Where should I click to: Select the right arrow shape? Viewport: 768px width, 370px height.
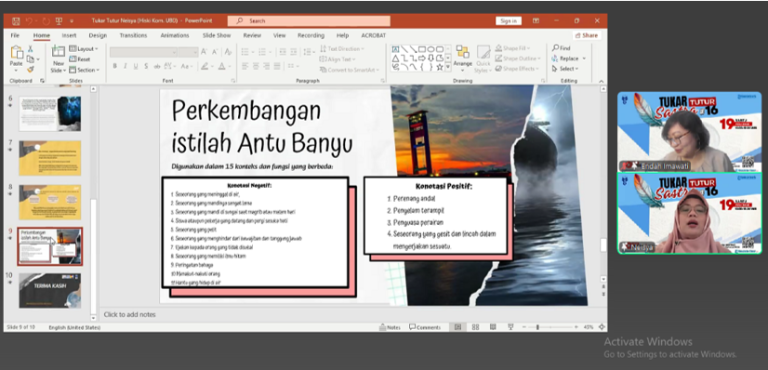[422, 58]
